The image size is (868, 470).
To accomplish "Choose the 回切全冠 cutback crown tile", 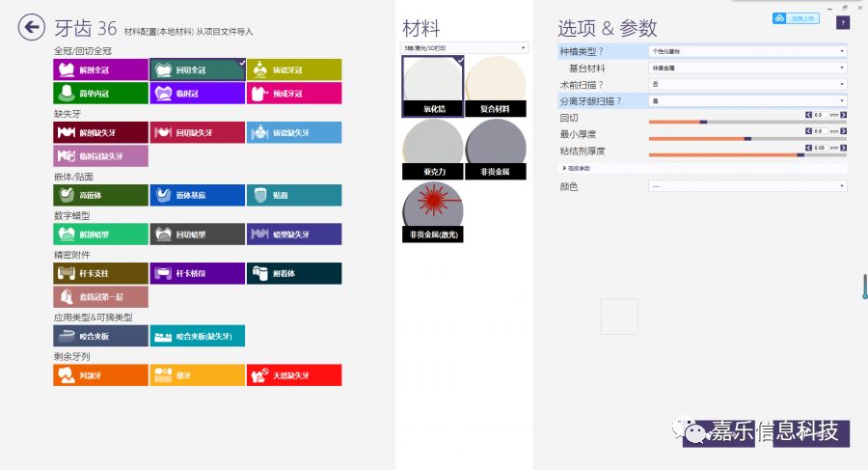I will click(198, 69).
